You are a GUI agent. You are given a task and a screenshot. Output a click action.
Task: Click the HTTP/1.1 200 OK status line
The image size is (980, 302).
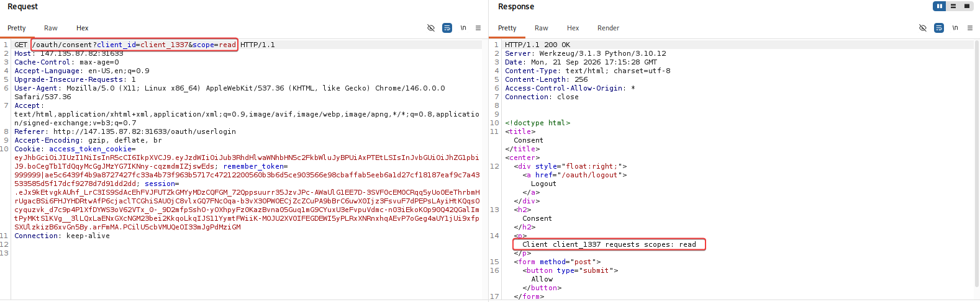pyautogui.click(x=538, y=45)
